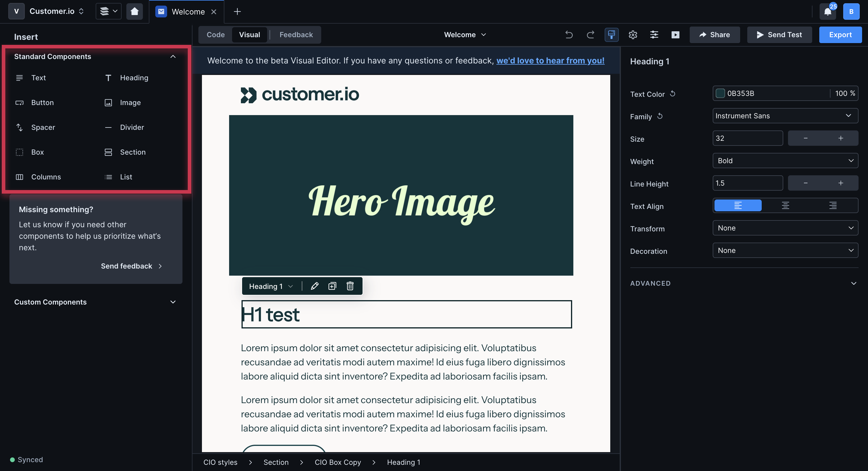
Task: Insert a Button component
Action: pyautogui.click(x=34, y=103)
